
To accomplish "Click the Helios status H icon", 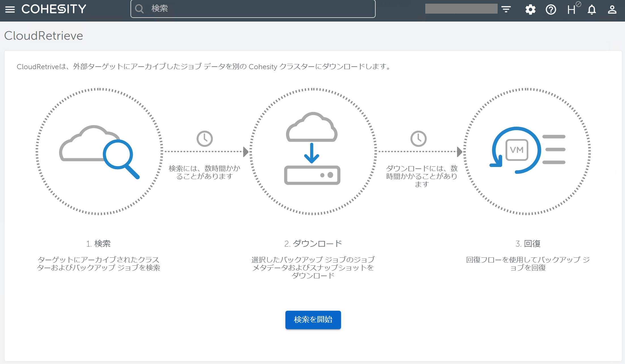I will (572, 10).
